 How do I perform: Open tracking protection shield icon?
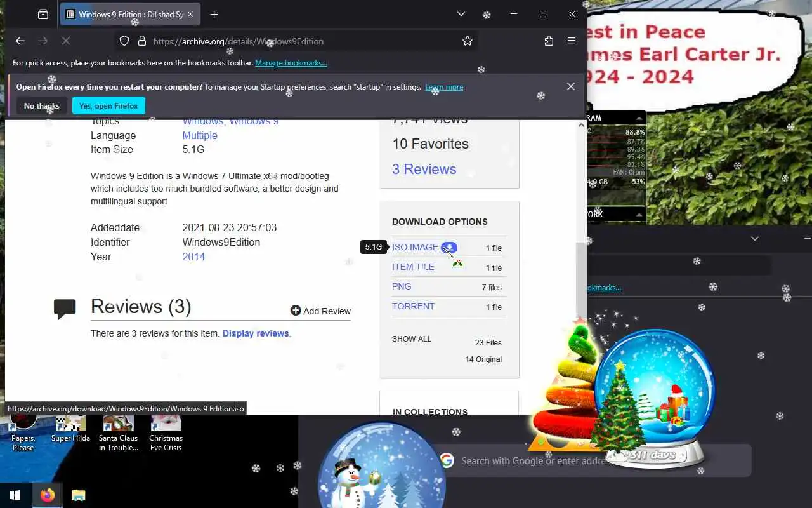pyautogui.click(x=124, y=41)
